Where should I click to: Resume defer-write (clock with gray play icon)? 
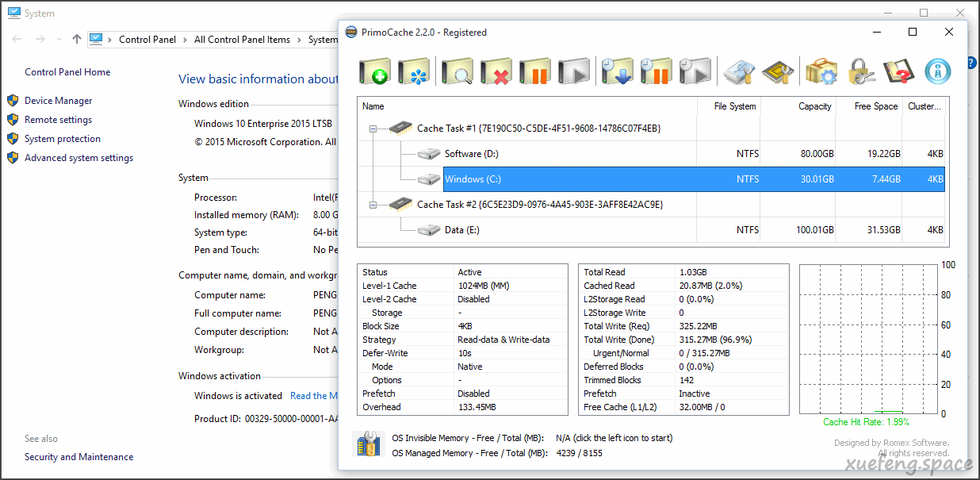[x=695, y=71]
